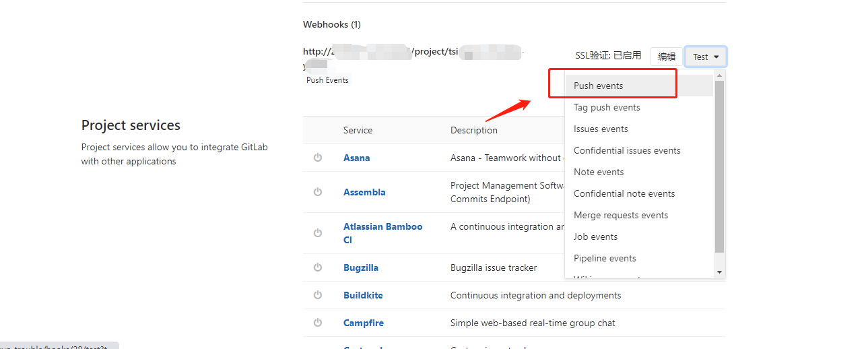Screen dimensions: 868x349
Task: Select Confidential note events entry
Action: [x=638, y=193]
